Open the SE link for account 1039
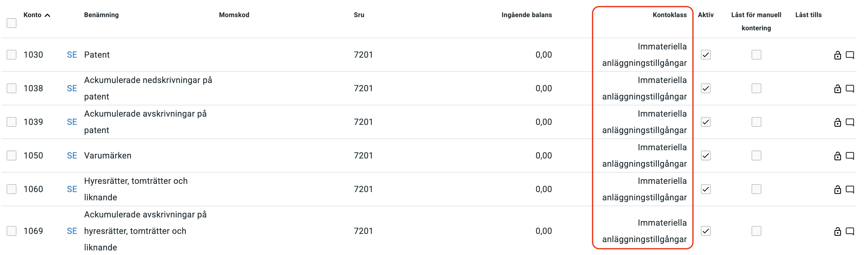The width and height of the screenshot is (868, 255). [x=72, y=122]
